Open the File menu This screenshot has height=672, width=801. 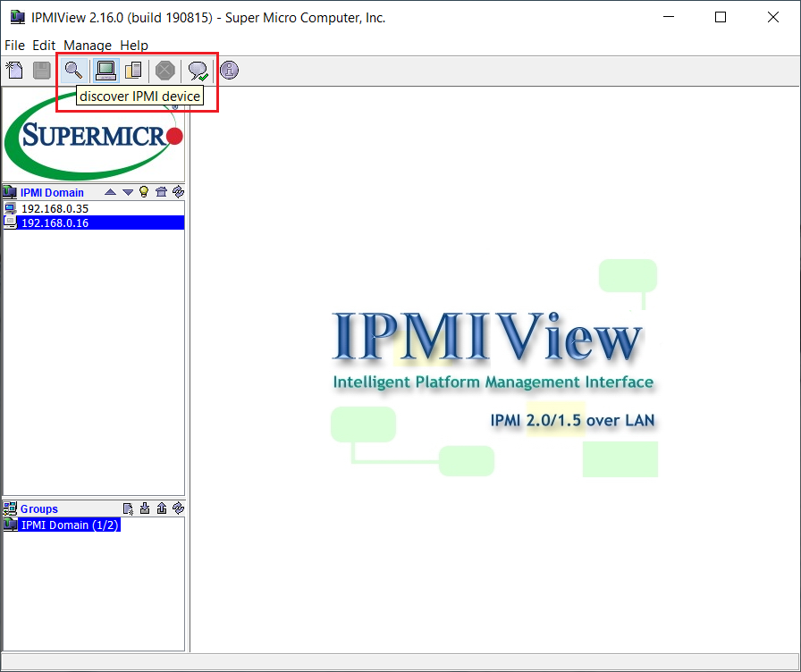(15, 46)
